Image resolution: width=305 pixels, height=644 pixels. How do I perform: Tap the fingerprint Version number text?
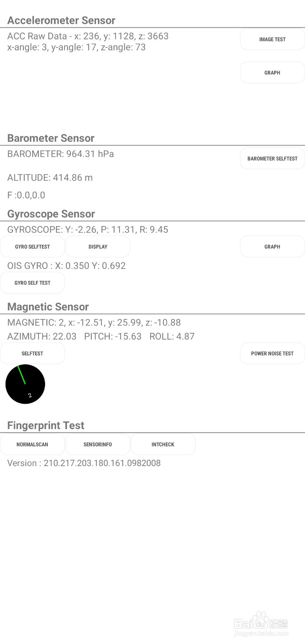(84, 463)
